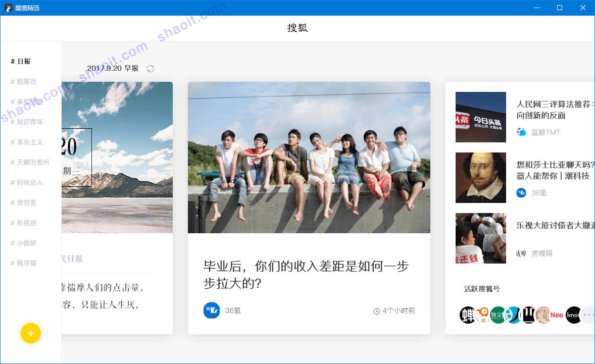Click the 搜狐 header title
595x364 pixels.
pyautogui.click(x=297, y=28)
